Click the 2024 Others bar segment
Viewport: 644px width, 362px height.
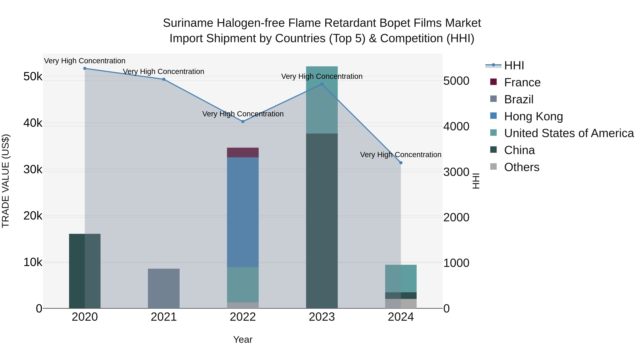coord(401,304)
